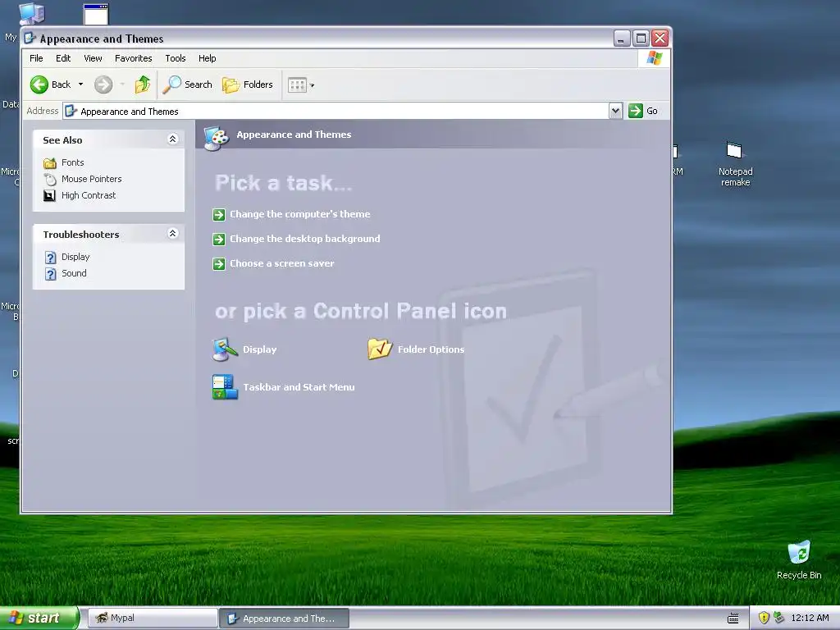Image resolution: width=840 pixels, height=630 pixels.
Task: Click the Fonts folder icon
Action: (x=50, y=163)
